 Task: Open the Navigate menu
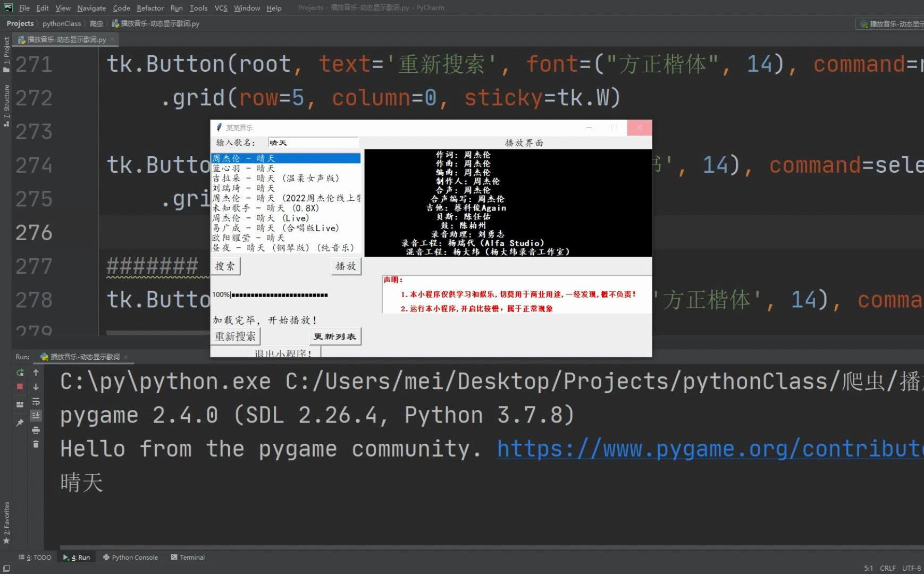tap(91, 8)
